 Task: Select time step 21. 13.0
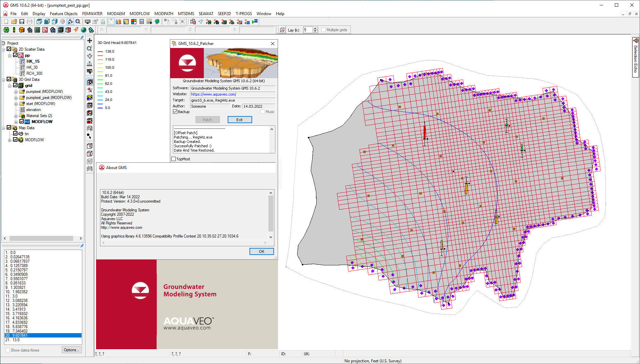[43, 340]
